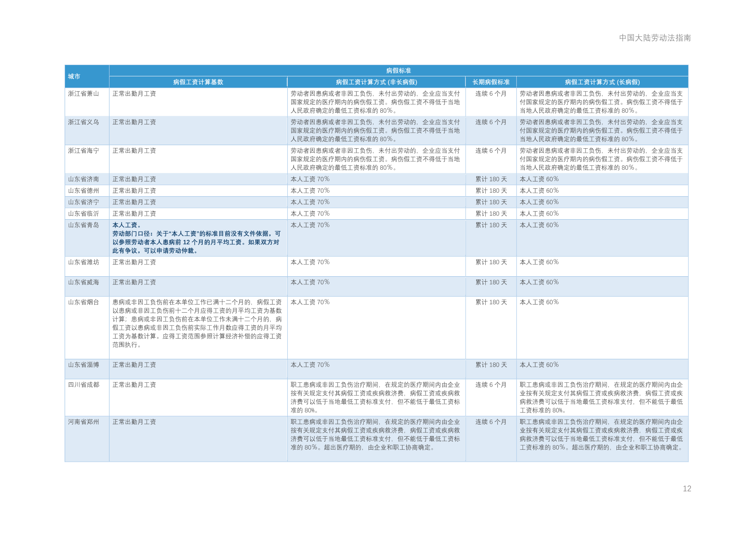Viewport: 756px width, 535px height.
Task: Click the 山东省淄博 city cell
Action: 84,365
